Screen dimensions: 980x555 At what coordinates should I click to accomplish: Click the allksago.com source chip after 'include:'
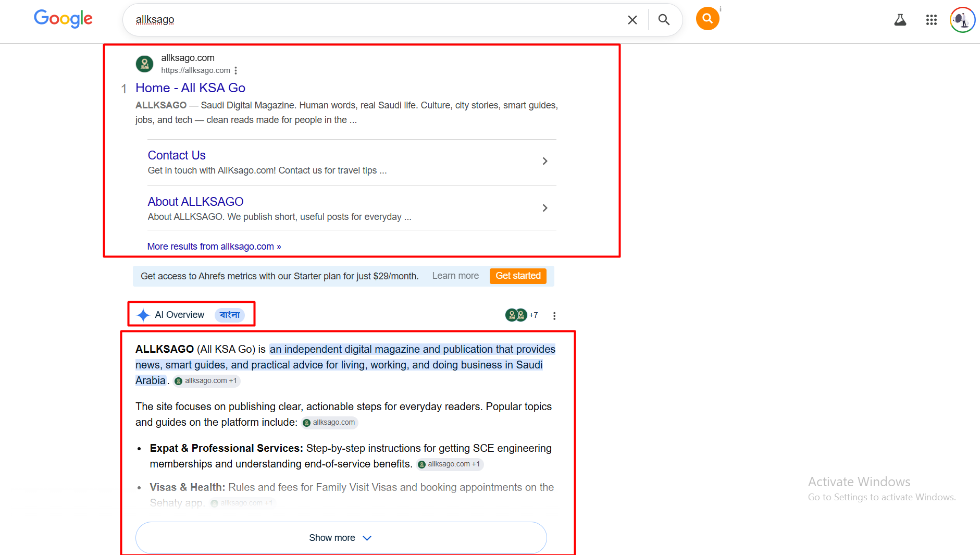[x=330, y=423]
